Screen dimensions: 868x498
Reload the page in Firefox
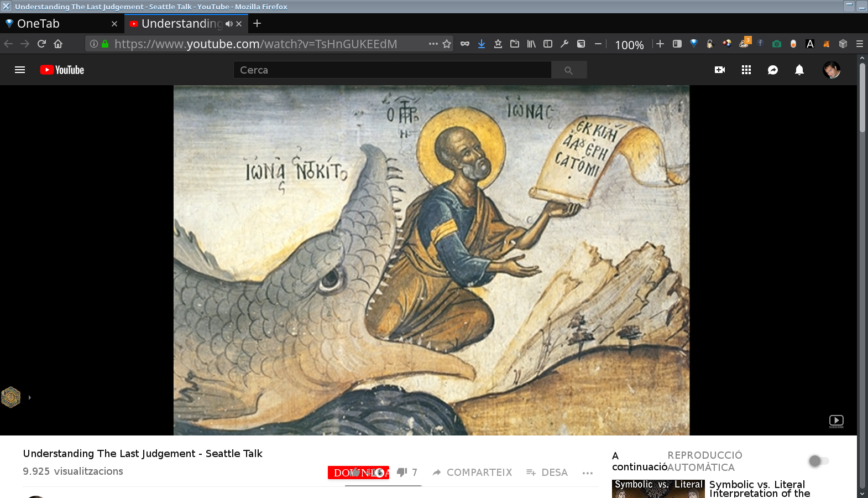click(x=41, y=44)
